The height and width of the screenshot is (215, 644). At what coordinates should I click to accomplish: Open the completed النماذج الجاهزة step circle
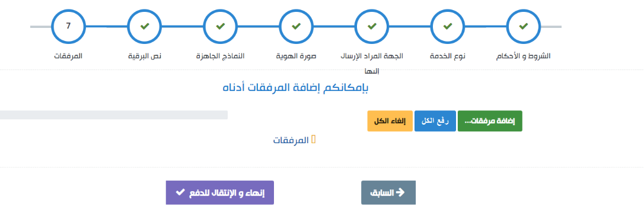(x=220, y=26)
